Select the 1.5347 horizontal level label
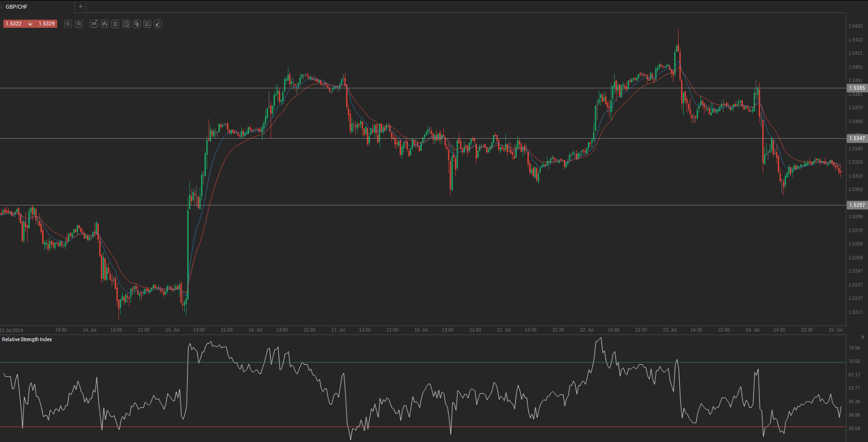This screenshot has height=442, width=868. tap(856, 139)
